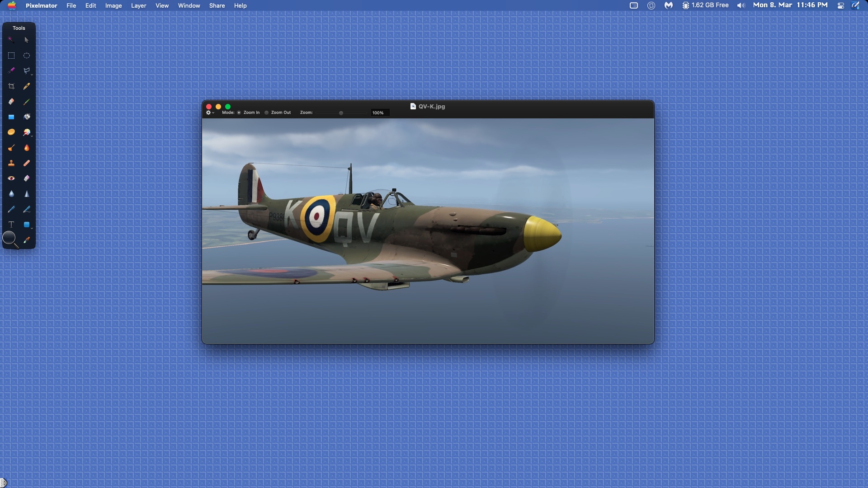Click the QV-K.jpg document title
The image size is (868, 488).
[431, 107]
